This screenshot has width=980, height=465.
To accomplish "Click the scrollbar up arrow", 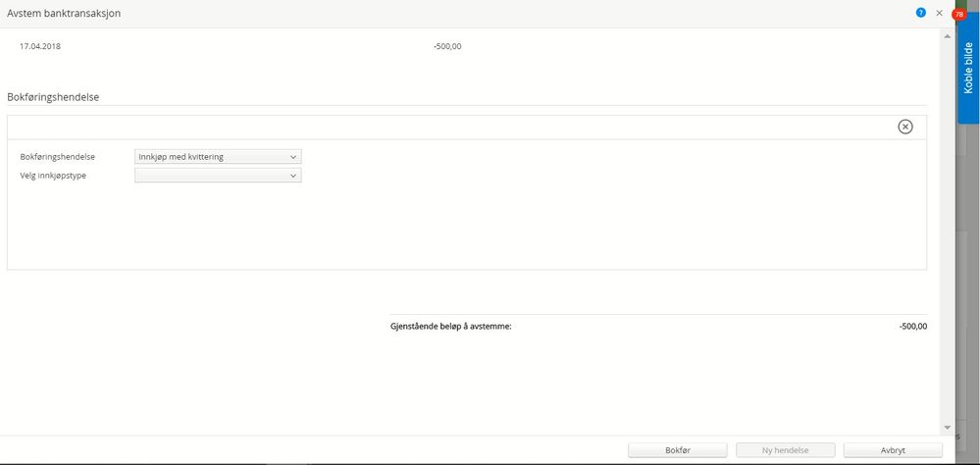I will pos(947,37).
